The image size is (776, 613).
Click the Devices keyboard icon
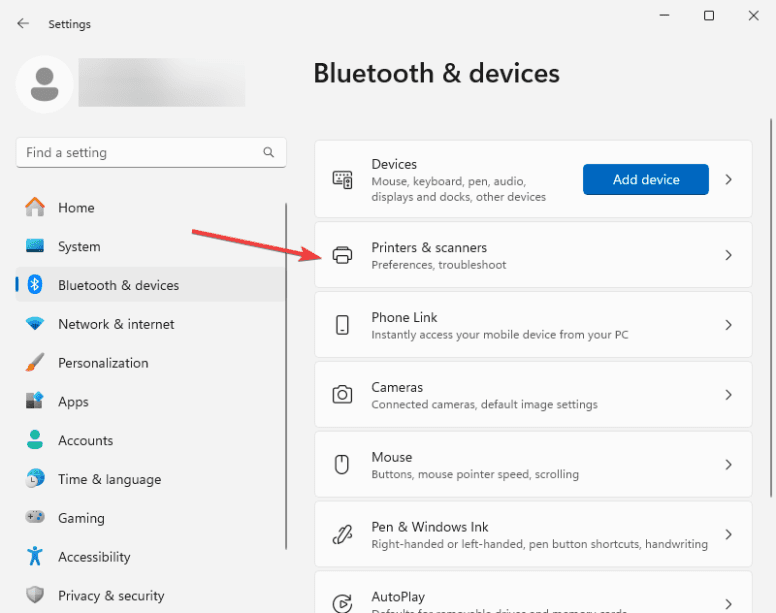(x=342, y=180)
